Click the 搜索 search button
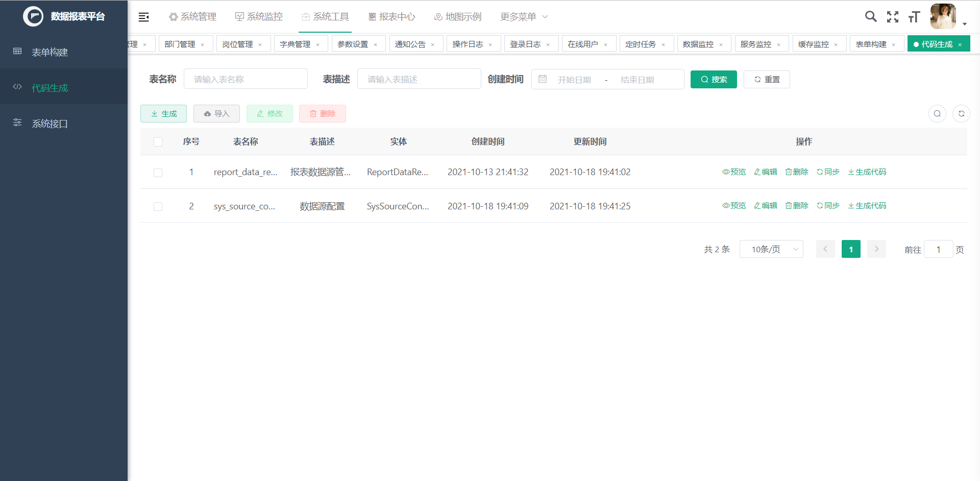Screen dimensions: 980x481 (x=714, y=79)
